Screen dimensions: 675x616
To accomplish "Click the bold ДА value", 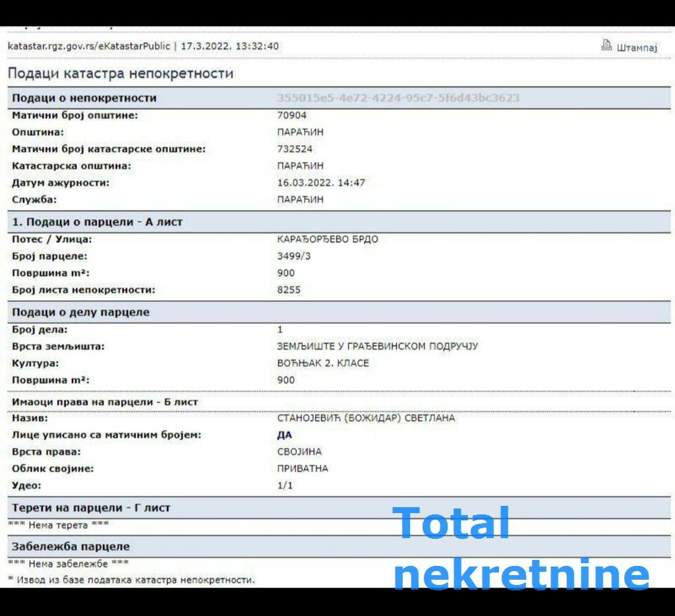I will pos(285,435).
